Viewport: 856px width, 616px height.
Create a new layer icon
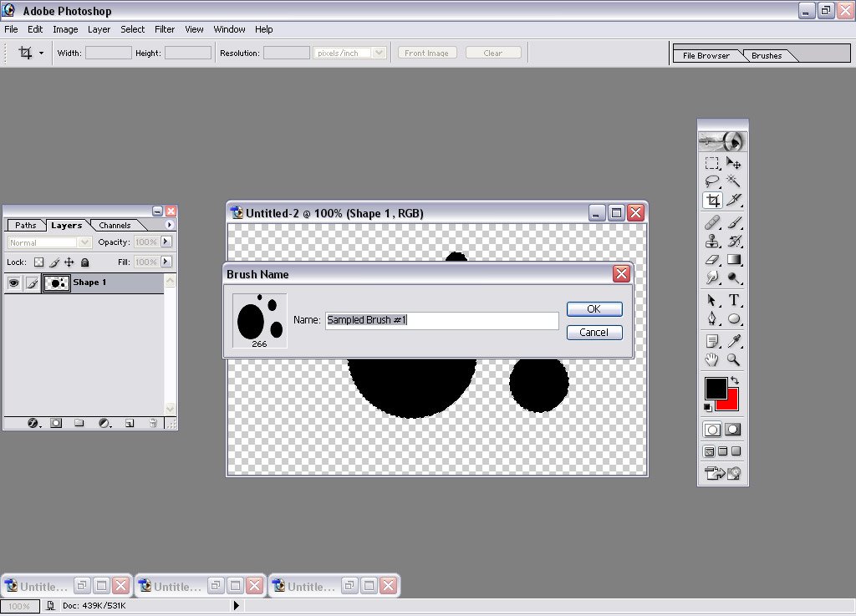(x=130, y=423)
